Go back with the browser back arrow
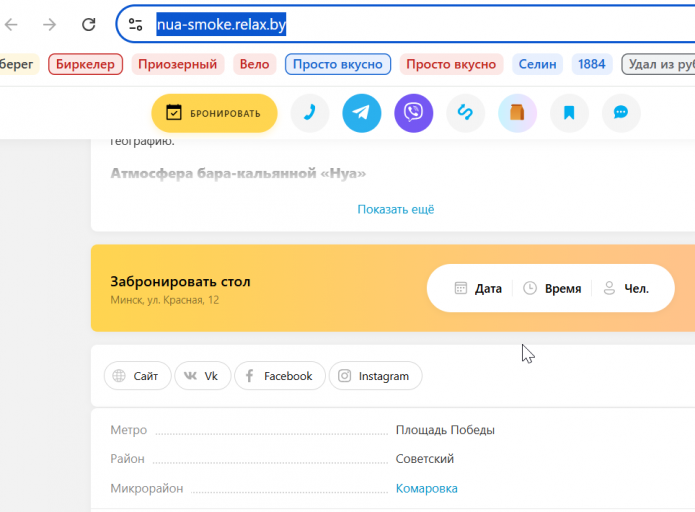Image resolution: width=695 pixels, height=512 pixels. [12, 24]
